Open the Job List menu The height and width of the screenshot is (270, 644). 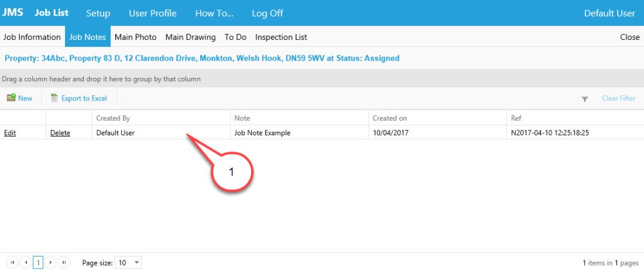[52, 13]
